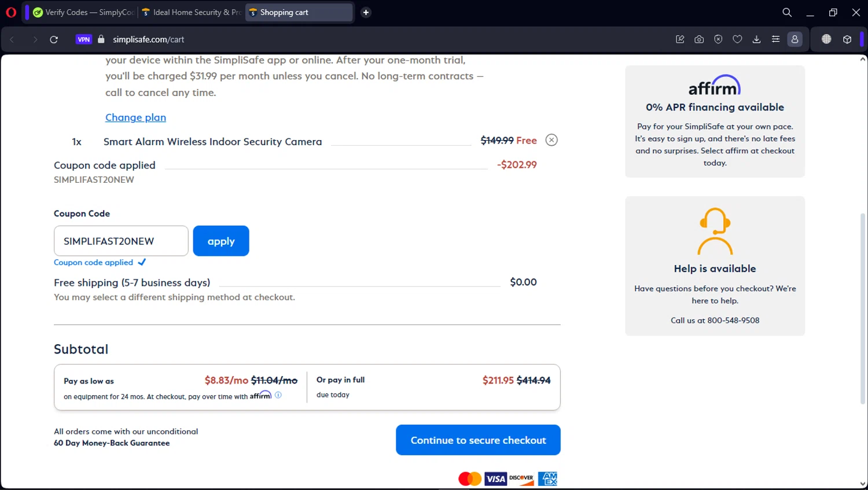Click the American Express payment logo

(547, 478)
